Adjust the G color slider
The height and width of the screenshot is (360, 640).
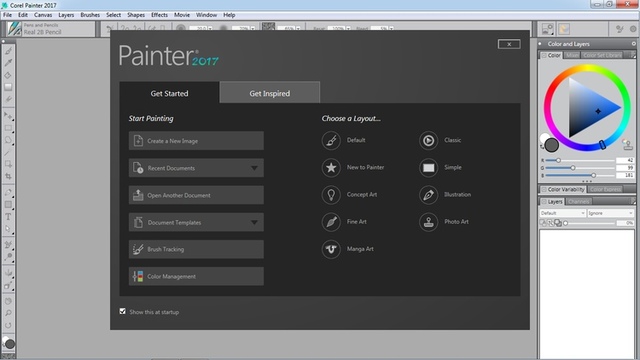coord(580,168)
